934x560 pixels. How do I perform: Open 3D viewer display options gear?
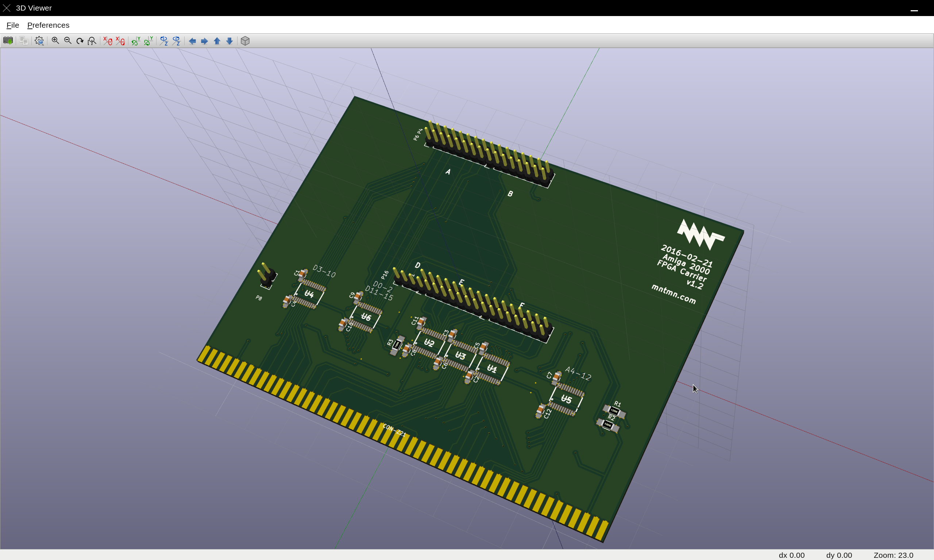point(39,41)
